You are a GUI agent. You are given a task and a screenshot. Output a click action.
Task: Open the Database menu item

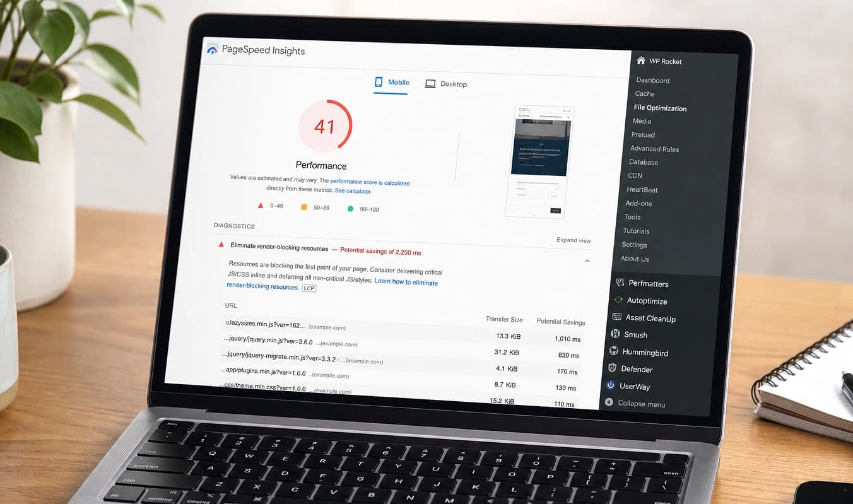644,162
